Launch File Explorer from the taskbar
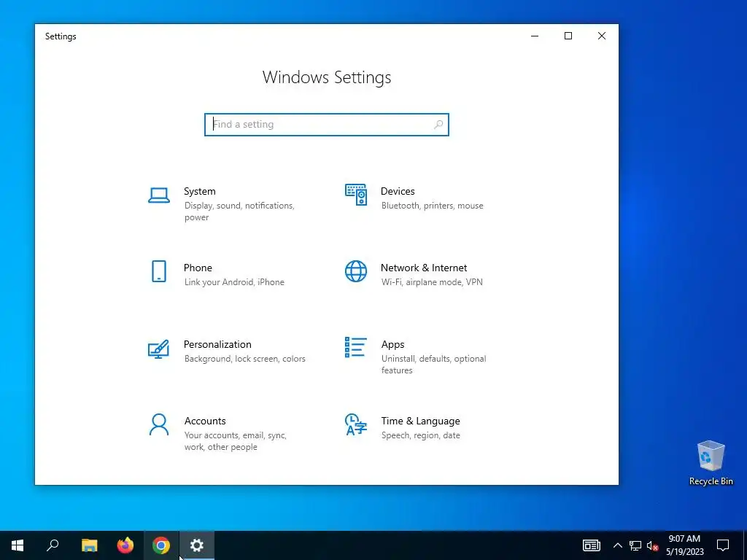Screen dimensions: 747x560 pos(90,545)
